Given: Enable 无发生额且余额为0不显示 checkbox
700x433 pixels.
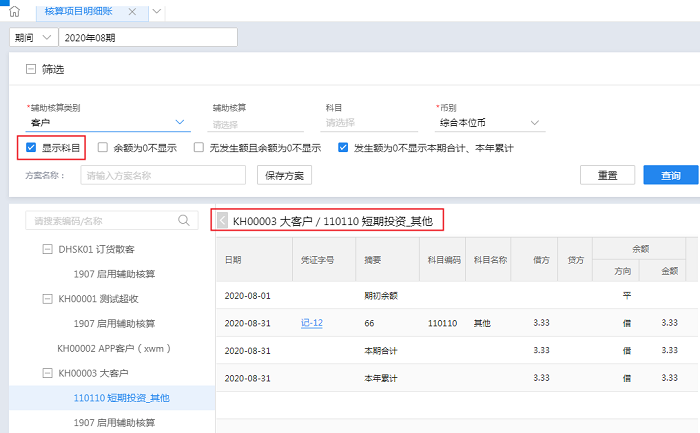Looking at the screenshot, I should pos(199,148).
